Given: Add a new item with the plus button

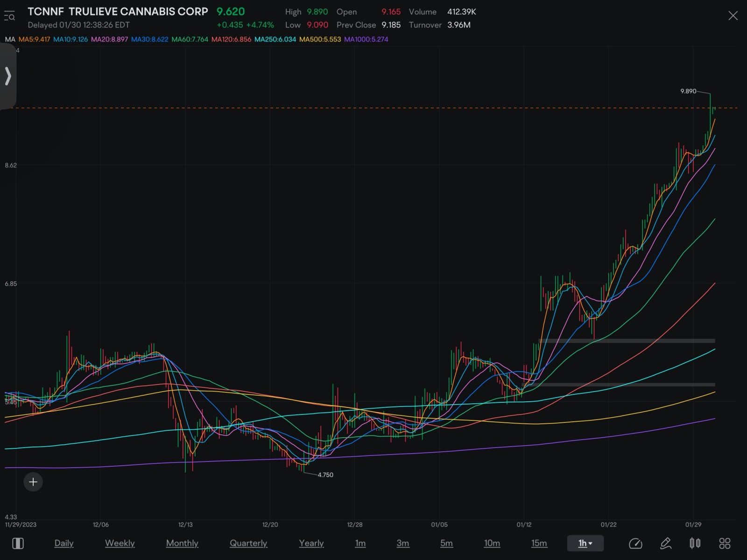Looking at the screenshot, I should click(x=33, y=482).
